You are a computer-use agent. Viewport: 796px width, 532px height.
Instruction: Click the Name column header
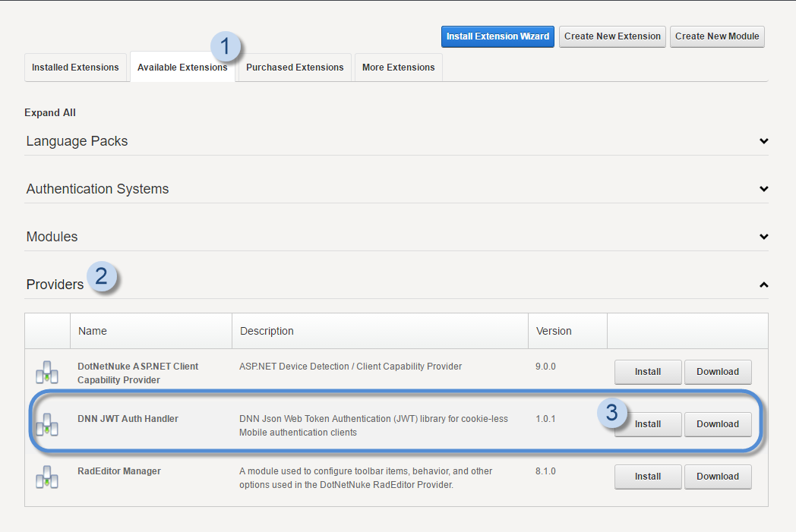[x=93, y=331]
